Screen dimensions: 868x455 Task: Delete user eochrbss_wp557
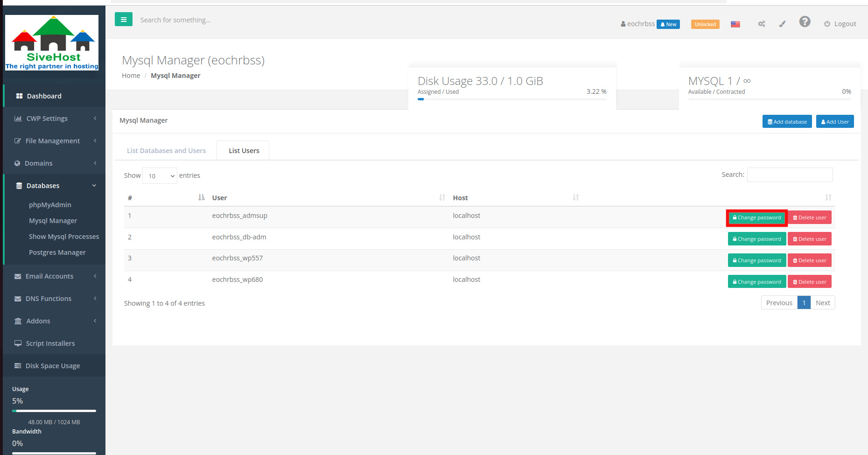point(810,260)
